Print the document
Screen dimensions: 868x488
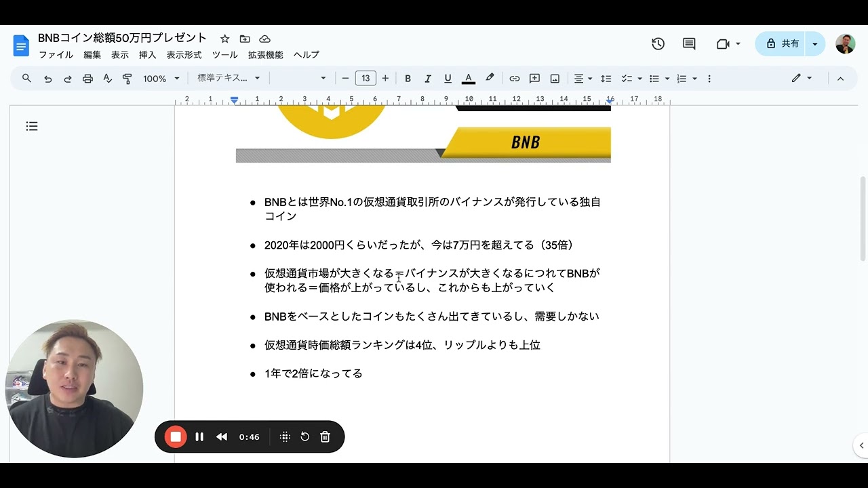coord(87,79)
